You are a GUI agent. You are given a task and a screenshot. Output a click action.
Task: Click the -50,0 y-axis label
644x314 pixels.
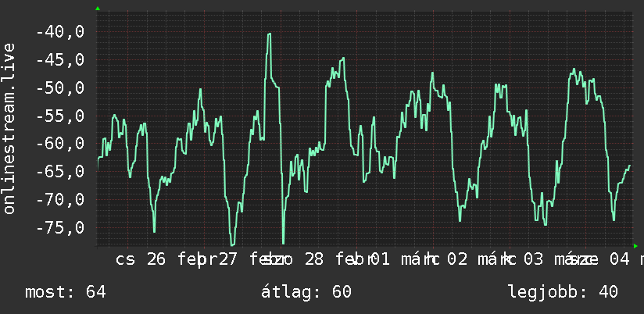click(60, 87)
